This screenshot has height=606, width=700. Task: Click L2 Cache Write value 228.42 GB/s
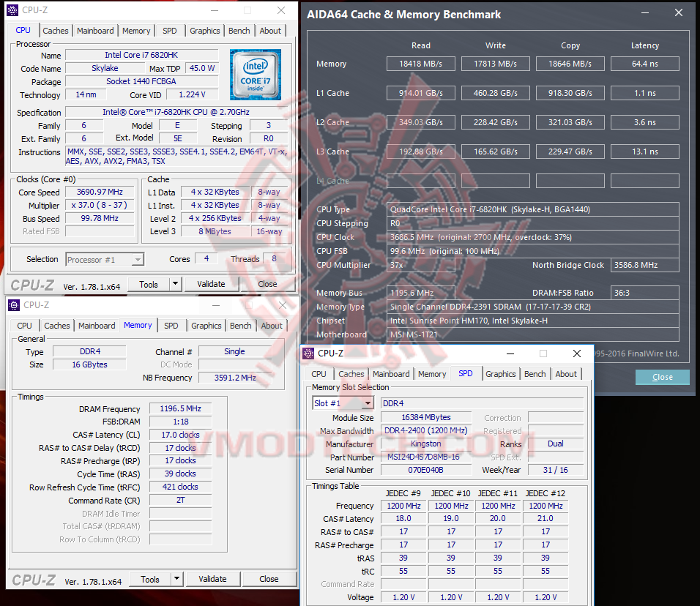pyautogui.click(x=496, y=122)
